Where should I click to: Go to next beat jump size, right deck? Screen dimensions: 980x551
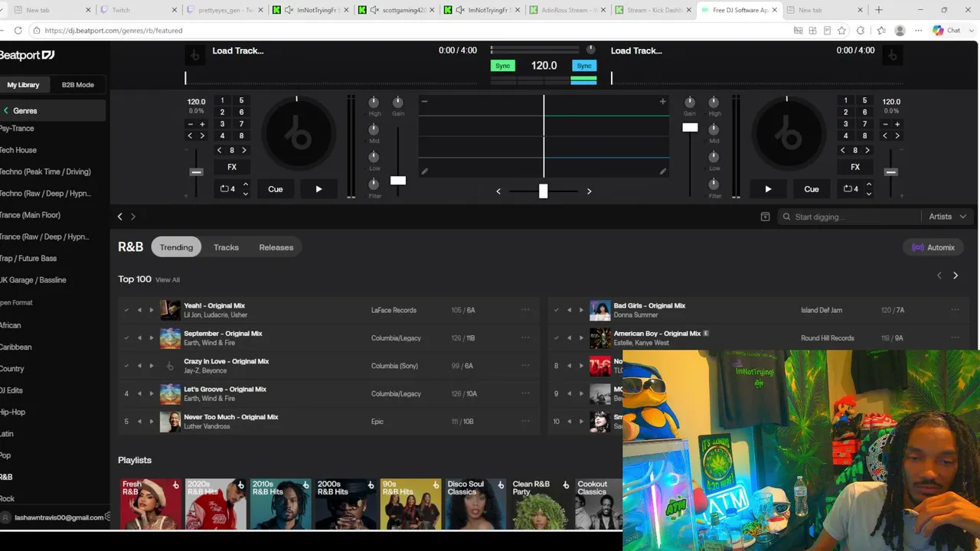coord(867,150)
